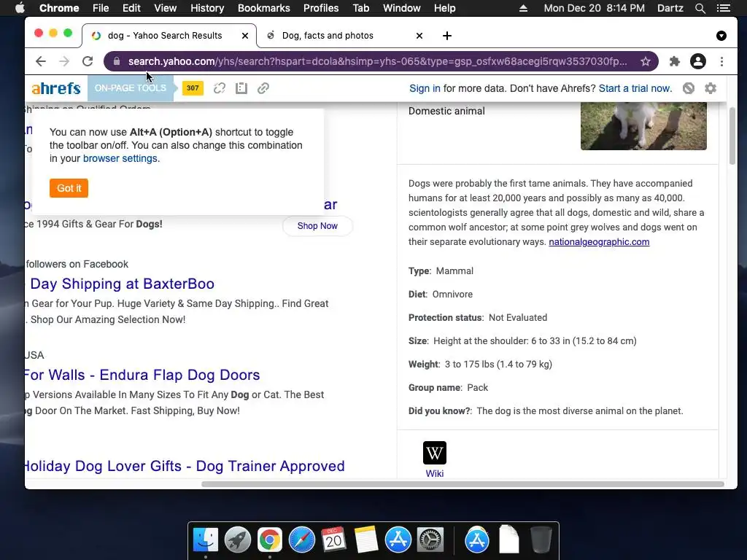Click Start a trial now link
This screenshot has height=560, width=747.
(x=635, y=88)
